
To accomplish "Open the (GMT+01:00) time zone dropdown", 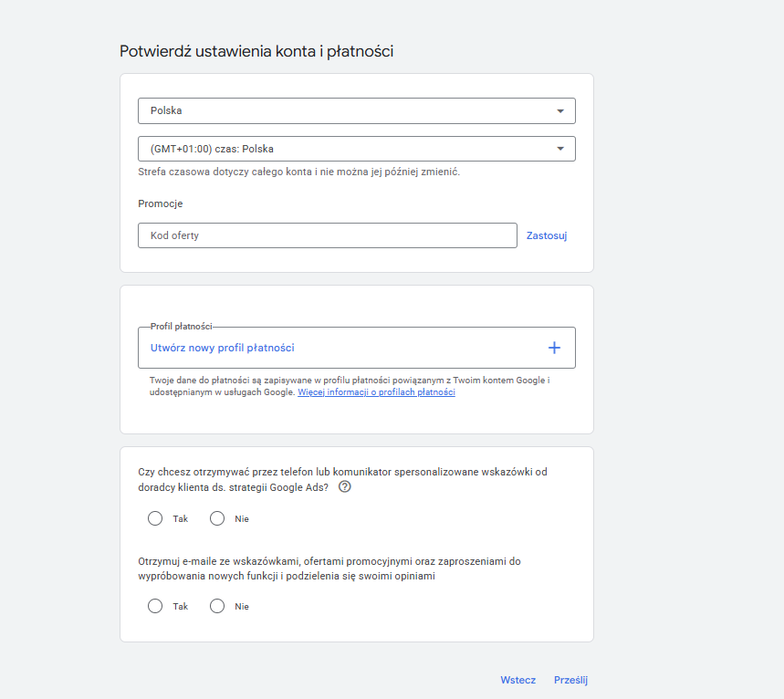I will (347, 149).
